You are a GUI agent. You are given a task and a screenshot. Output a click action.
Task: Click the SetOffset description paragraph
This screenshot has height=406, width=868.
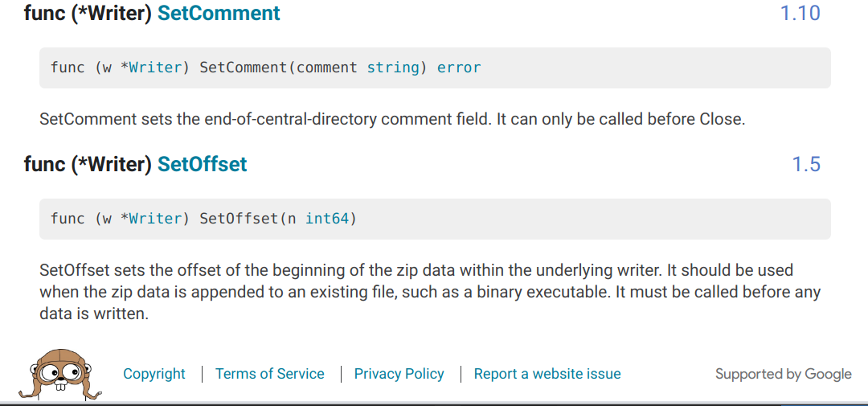pos(430,292)
